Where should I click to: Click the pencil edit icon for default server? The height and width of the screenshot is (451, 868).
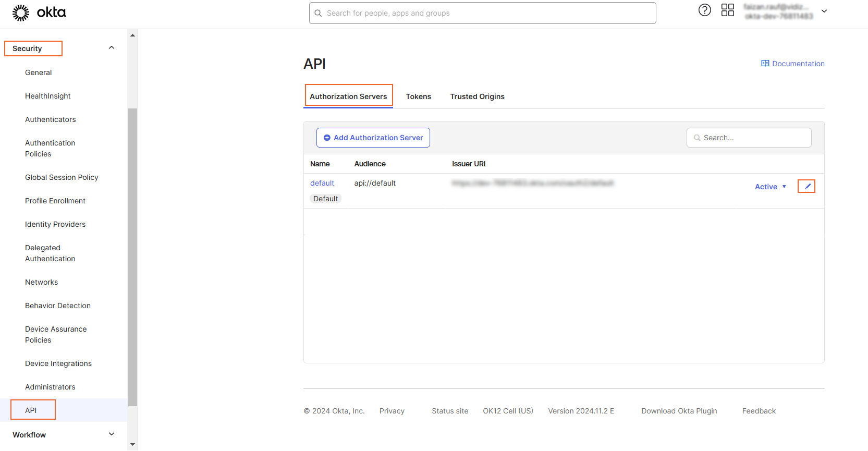(x=807, y=186)
